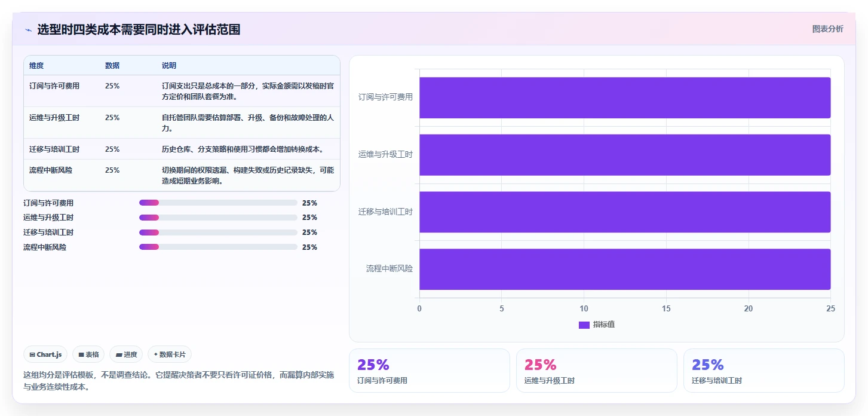Click the description starting 切换期间的权限遗漏

tap(248, 175)
